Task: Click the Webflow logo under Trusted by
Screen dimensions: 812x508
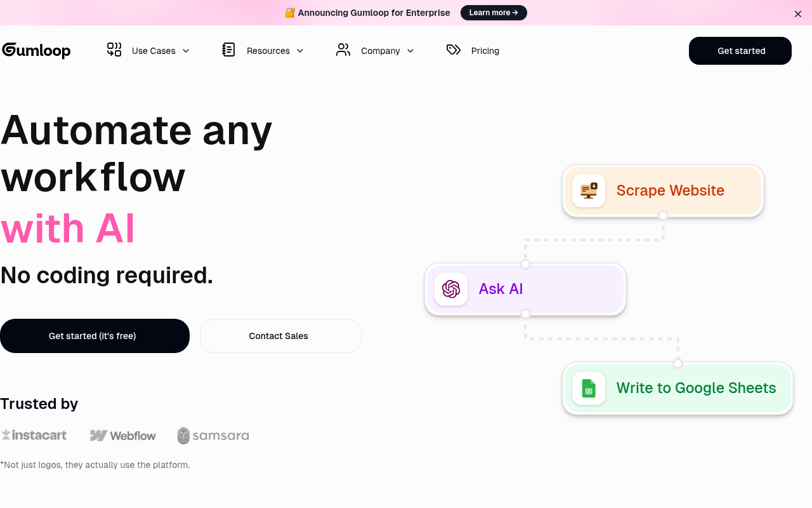Action: point(122,436)
